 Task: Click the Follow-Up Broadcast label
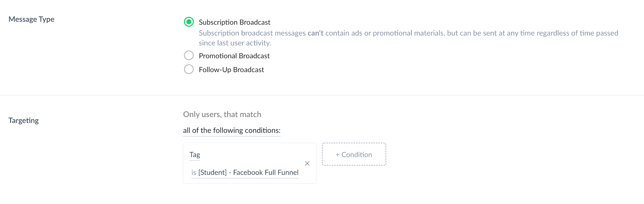coord(231,70)
